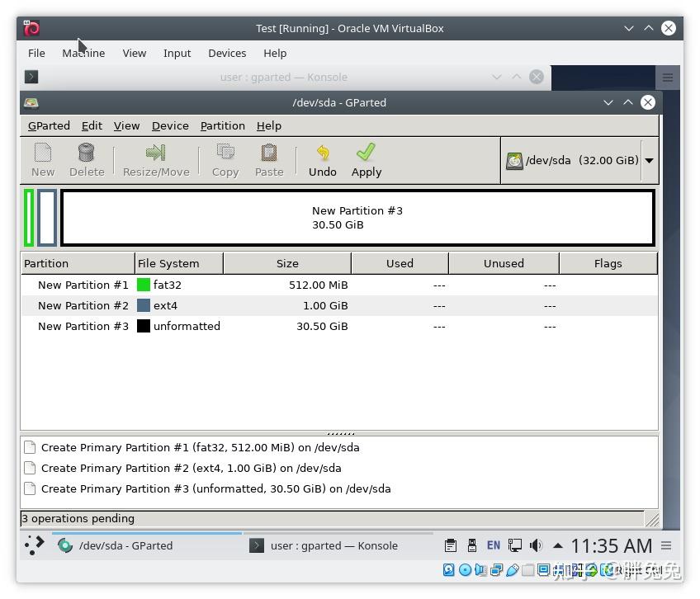The height and width of the screenshot is (599, 700).
Task: Click the GParted window resize grip
Action: coord(652,519)
